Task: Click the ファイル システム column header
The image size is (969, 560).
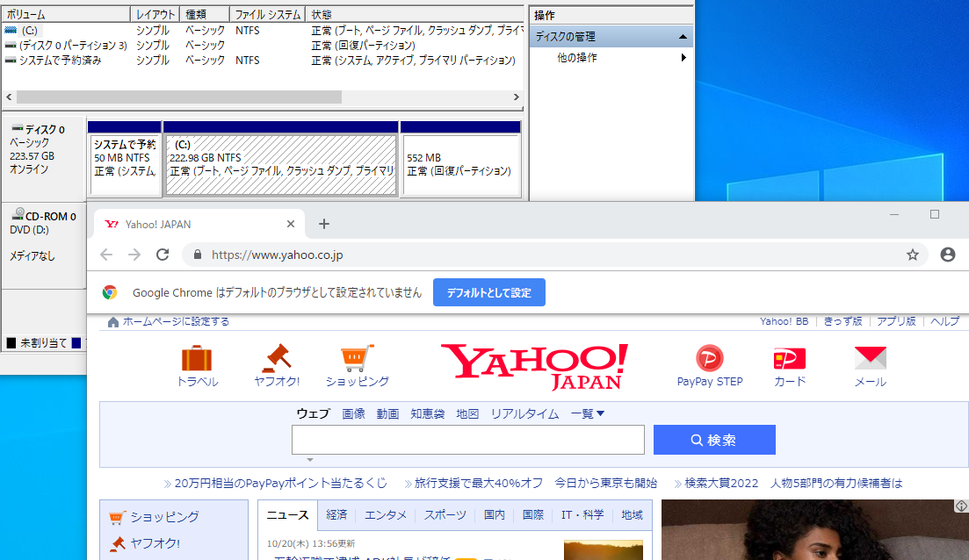Action: tap(268, 14)
